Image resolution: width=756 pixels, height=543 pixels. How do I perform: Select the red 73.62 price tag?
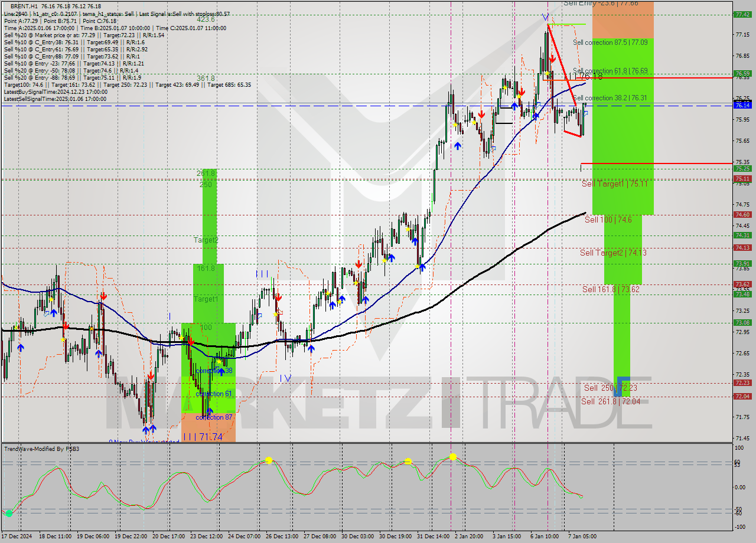click(x=742, y=284)
